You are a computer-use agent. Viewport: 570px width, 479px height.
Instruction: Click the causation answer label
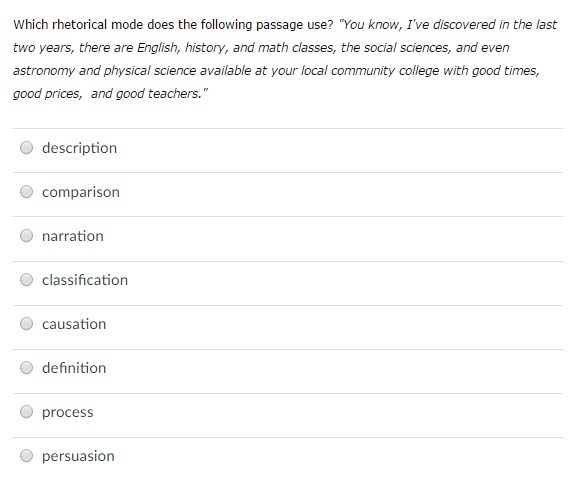(x=74, y=324)
